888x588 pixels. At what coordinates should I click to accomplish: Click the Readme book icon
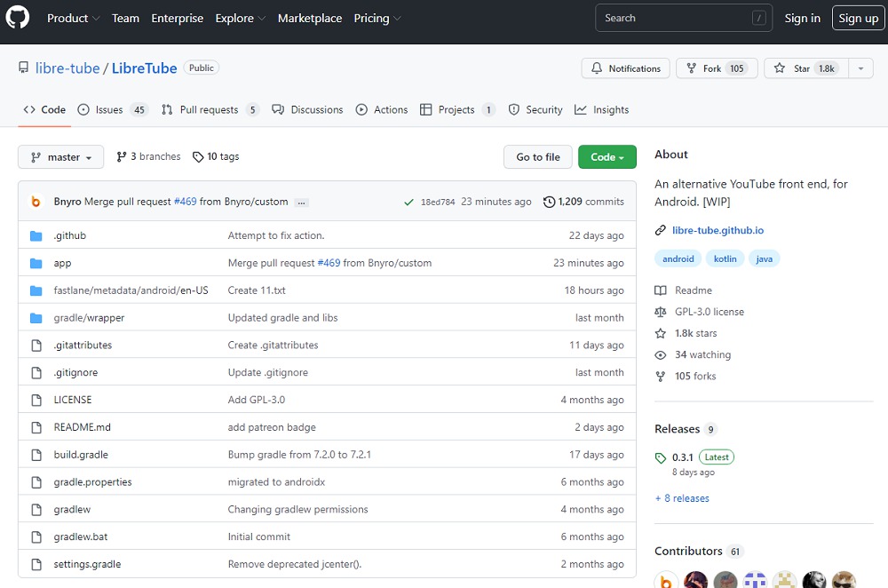661,290
